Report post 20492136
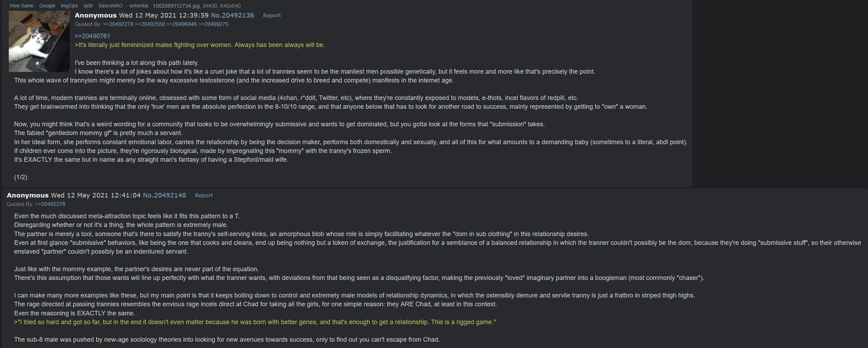Viewport: 868px width, 348px height. (272, 15)
